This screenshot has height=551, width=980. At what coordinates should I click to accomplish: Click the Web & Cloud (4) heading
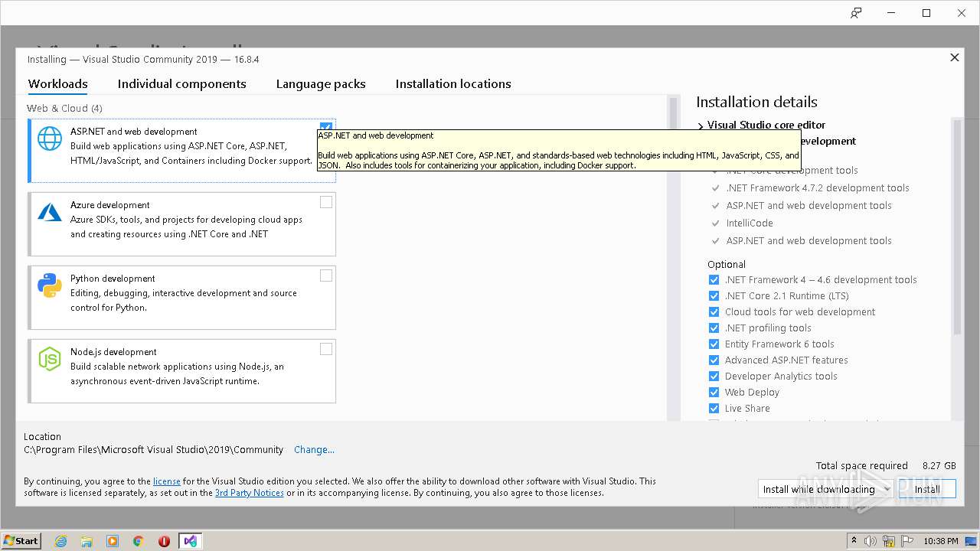[64, 109]
